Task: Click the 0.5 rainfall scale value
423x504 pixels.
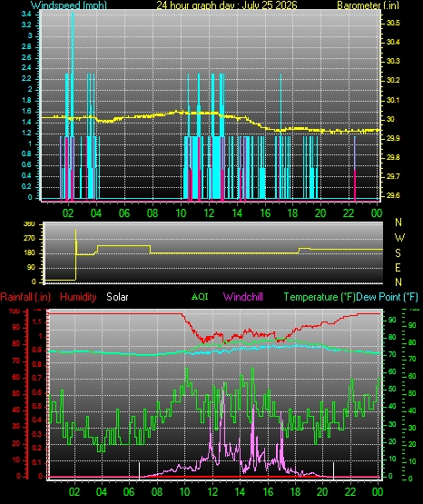Action: [37, 406]
